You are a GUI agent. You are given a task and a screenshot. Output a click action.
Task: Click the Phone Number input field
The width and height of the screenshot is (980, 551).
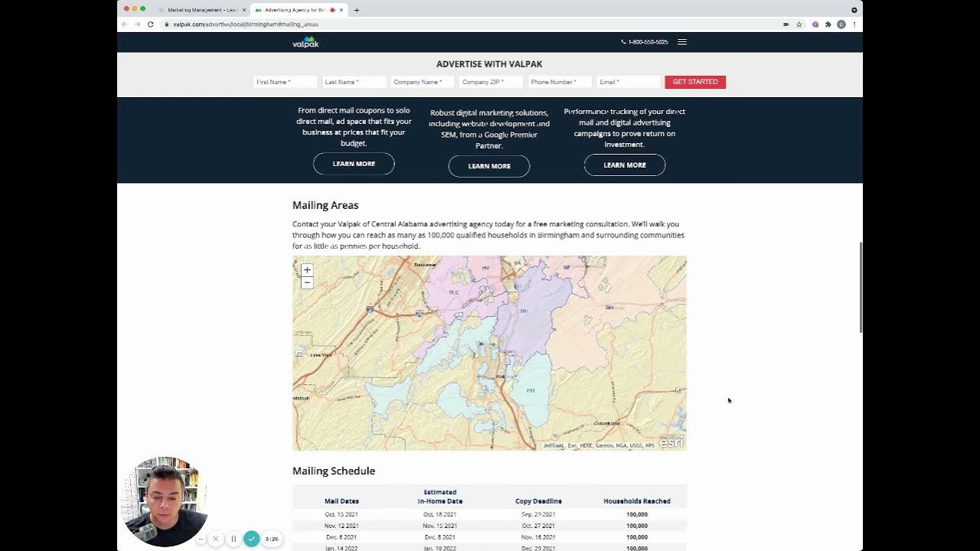560,82
